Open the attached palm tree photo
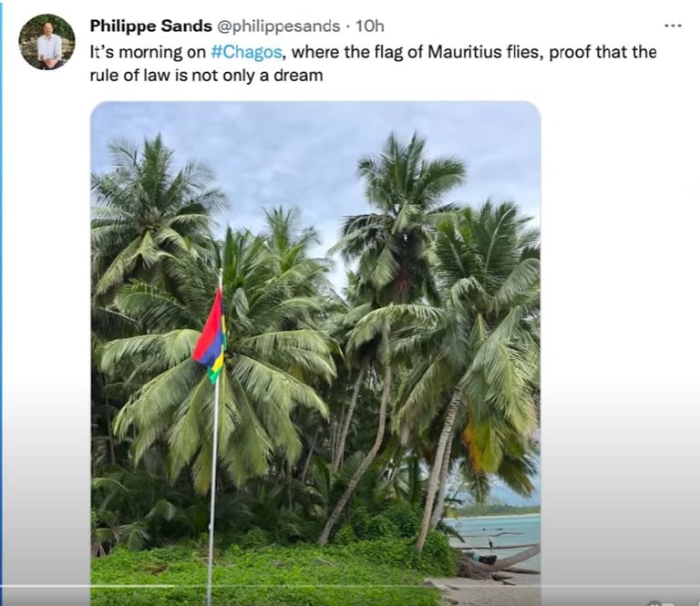Image resolution: width=700 pixels, height=606 pixels. [x=315, y=353]
